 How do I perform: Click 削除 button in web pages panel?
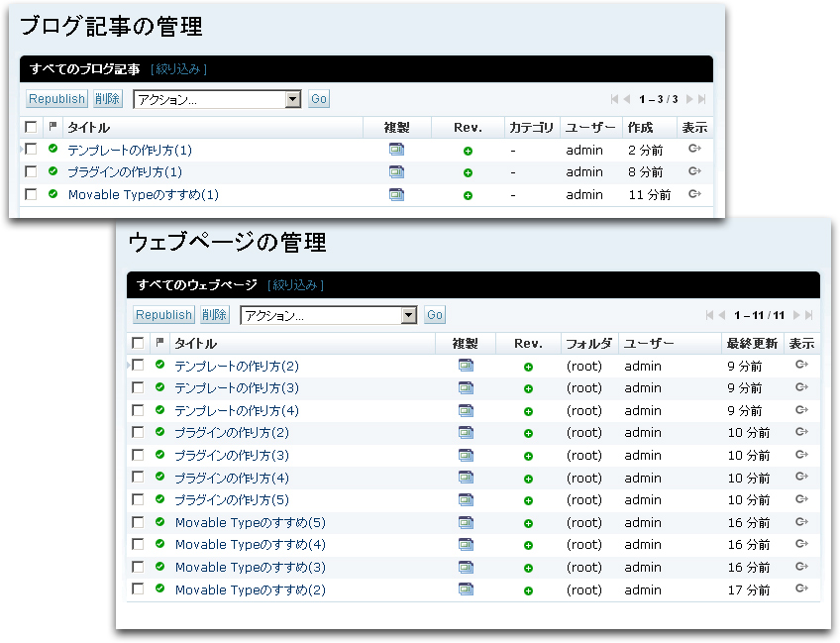[215, 314]
